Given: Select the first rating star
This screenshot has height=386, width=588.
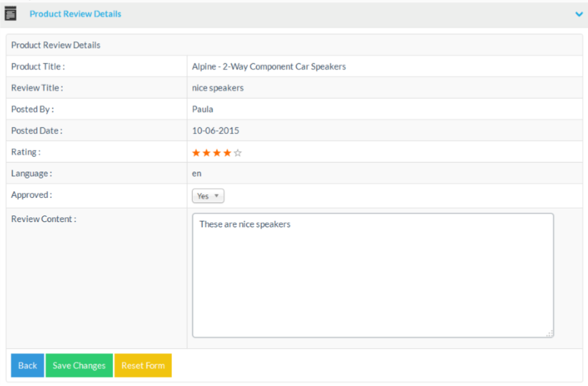Looking at the screenshot, I should [x=196, y=153].
